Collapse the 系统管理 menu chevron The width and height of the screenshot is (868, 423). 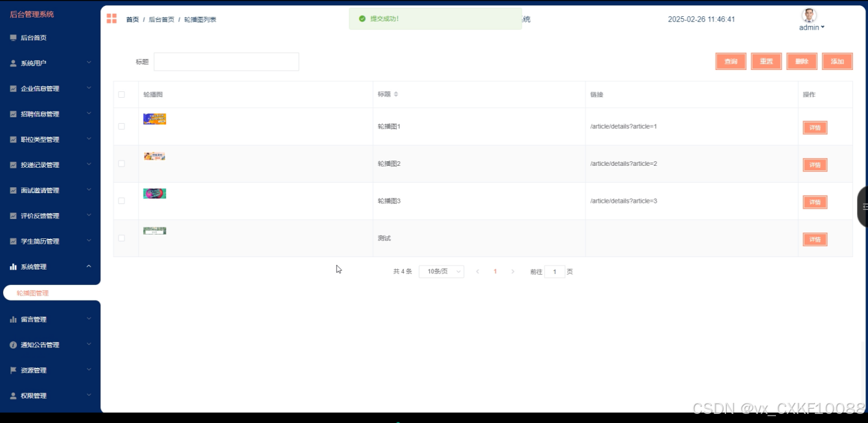[x=89, y=266]
